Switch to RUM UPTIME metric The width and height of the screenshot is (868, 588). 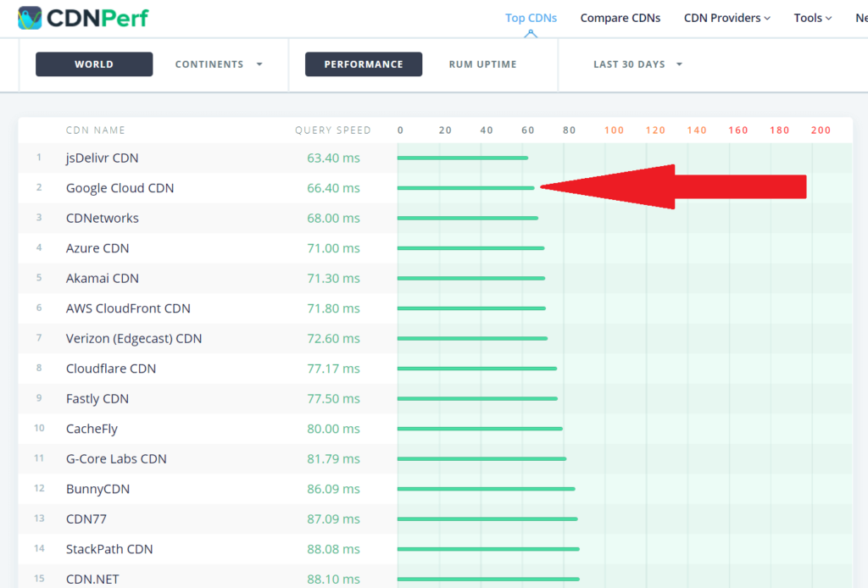click(482, 64)
